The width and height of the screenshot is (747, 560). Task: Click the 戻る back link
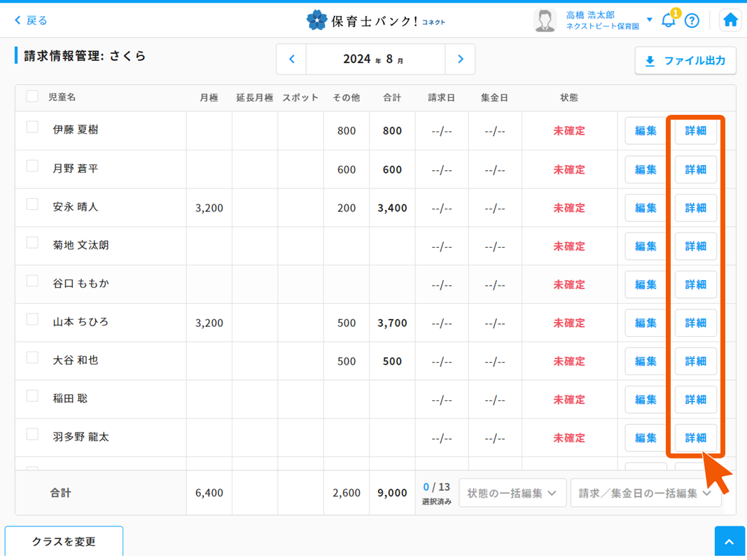(31, 20)
